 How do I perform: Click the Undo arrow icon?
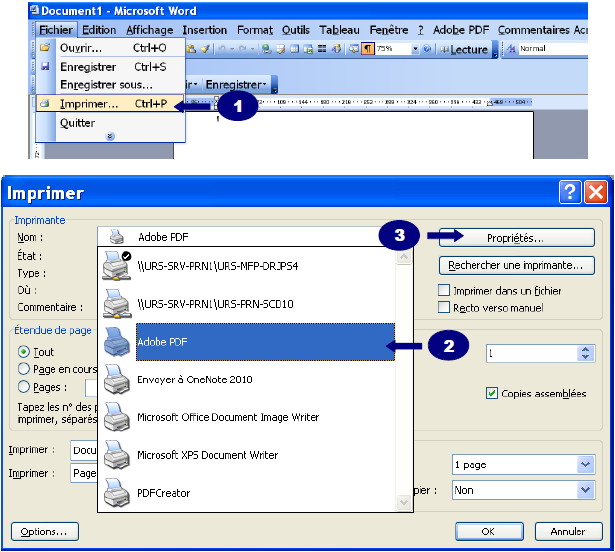click(x=222, y=49)
